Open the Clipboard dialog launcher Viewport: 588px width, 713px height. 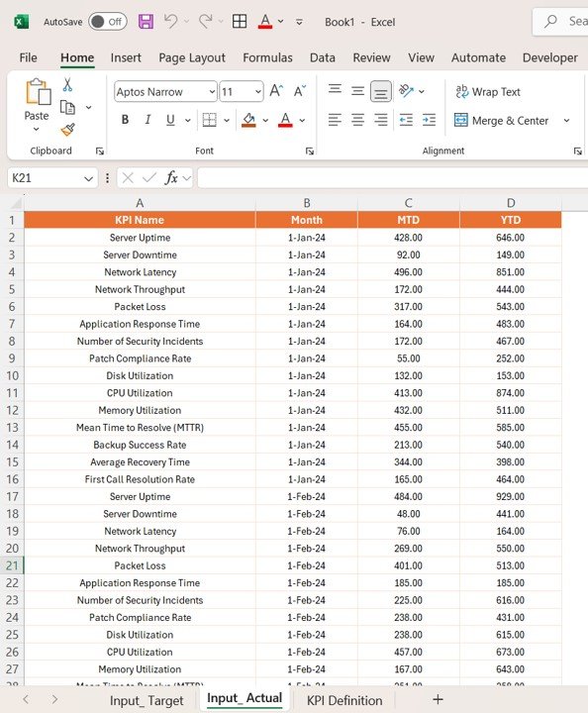pos(100,152)
